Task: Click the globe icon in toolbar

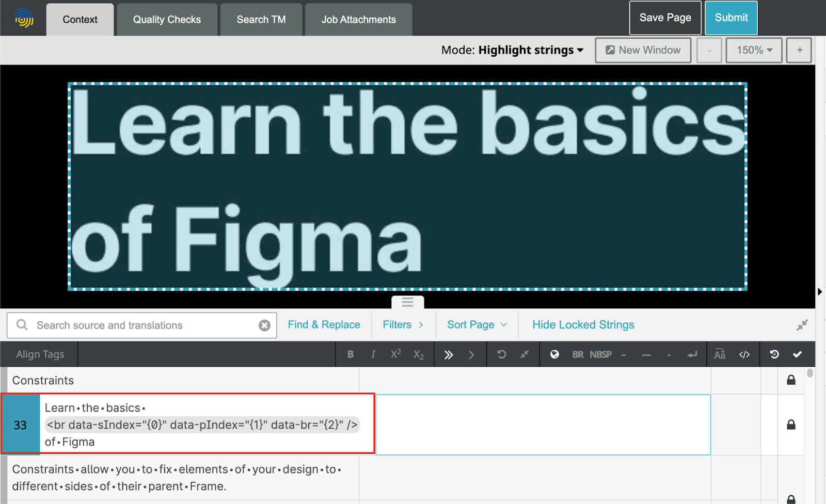Action: 554,354
